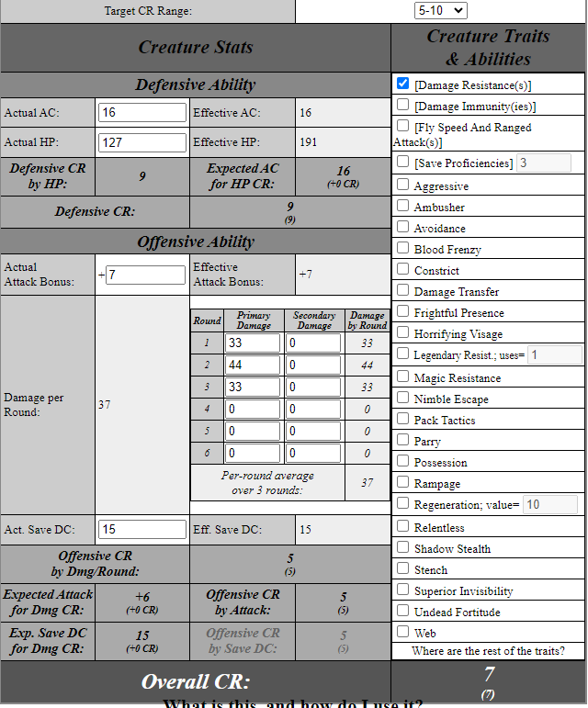Edit Round 6 Secondary Damage field
Viewport: 588px width, 708px height.
[x=313, y=453]
